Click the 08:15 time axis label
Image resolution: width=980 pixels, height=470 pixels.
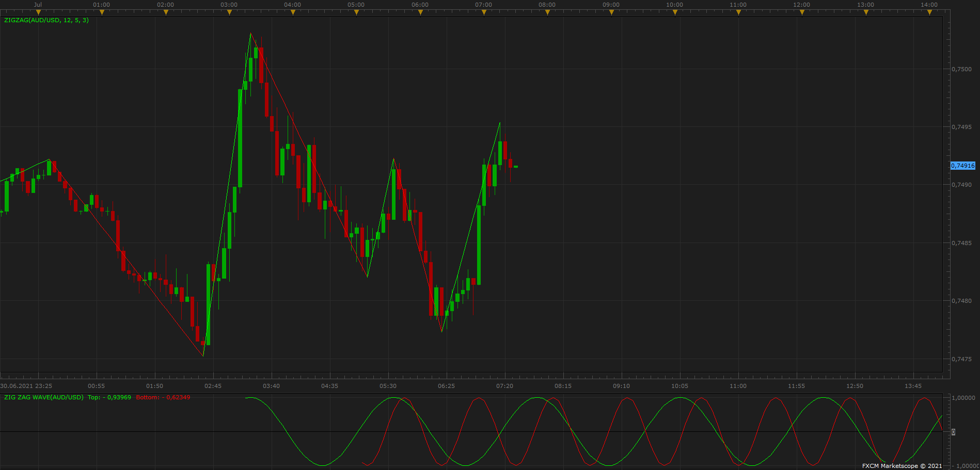click(563, 386)
